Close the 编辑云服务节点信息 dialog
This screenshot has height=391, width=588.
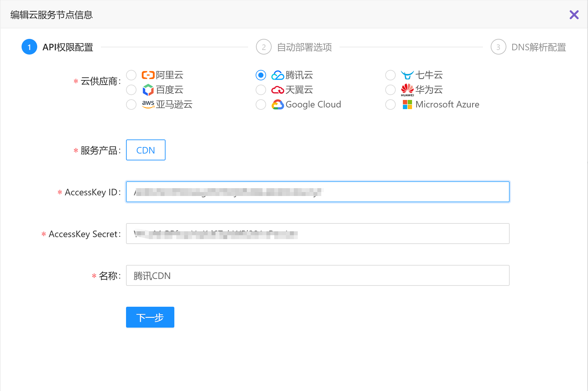click(574, 15)
